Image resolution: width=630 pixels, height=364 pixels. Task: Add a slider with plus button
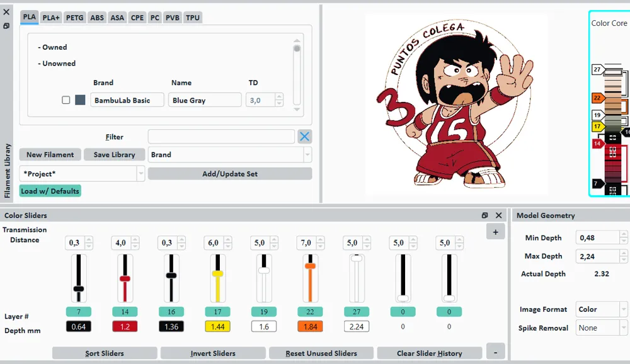(495, 232)
